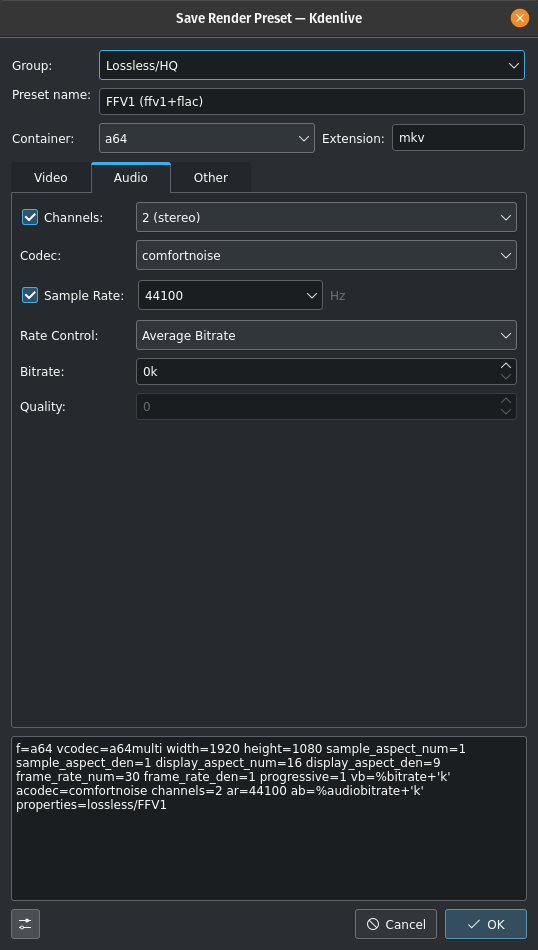
Task: Switch to the Video tab
Action: [51, 178]
